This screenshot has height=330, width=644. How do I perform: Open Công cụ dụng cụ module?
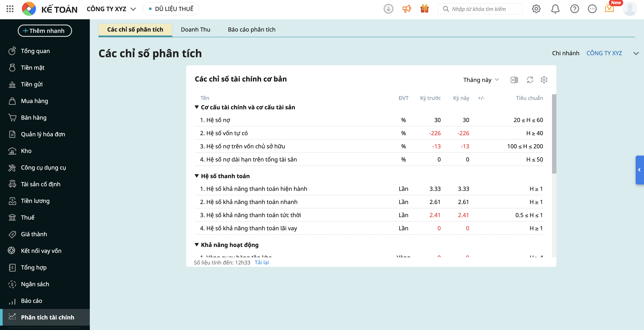click(45, 168)
